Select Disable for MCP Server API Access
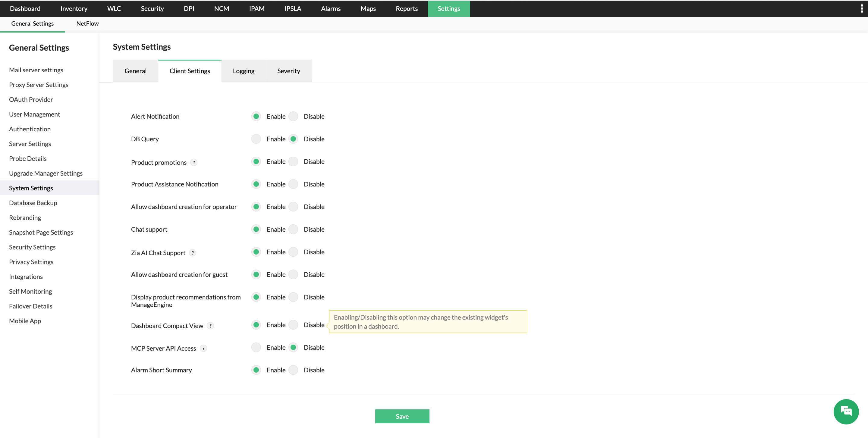This screenshot has width=868, height=438. (x=293, y=347)
